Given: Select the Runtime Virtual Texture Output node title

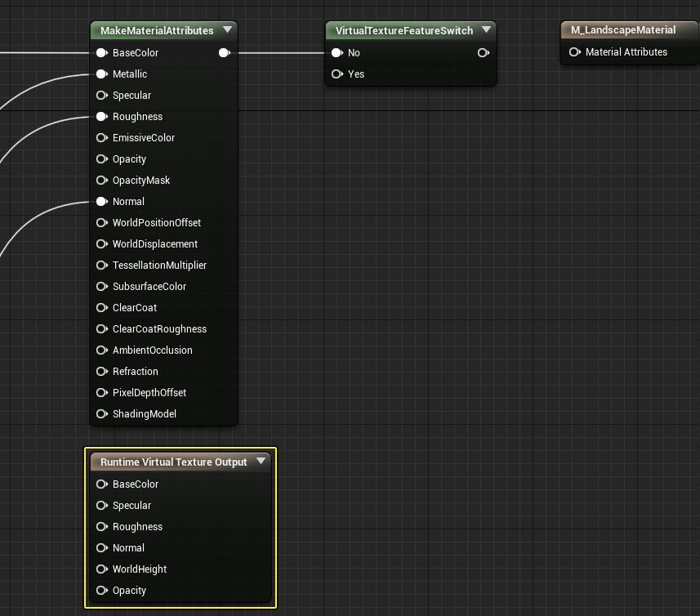Looking at the screenshot, I should pos(173,462).
